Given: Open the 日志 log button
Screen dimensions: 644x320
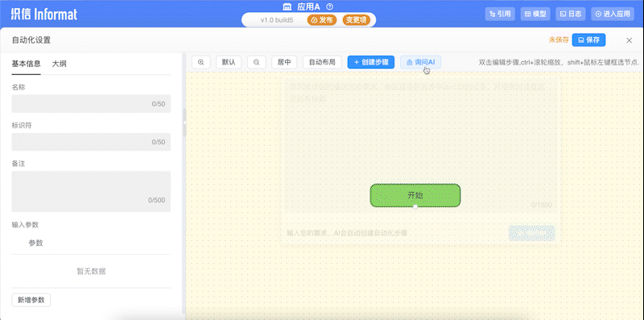Looking at the screenshot, I should coord(571,14).
